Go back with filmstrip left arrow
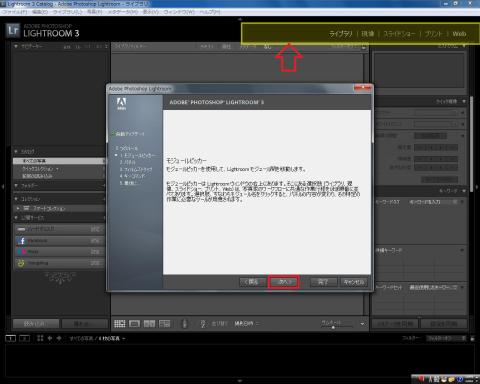 tap(50, 338)
